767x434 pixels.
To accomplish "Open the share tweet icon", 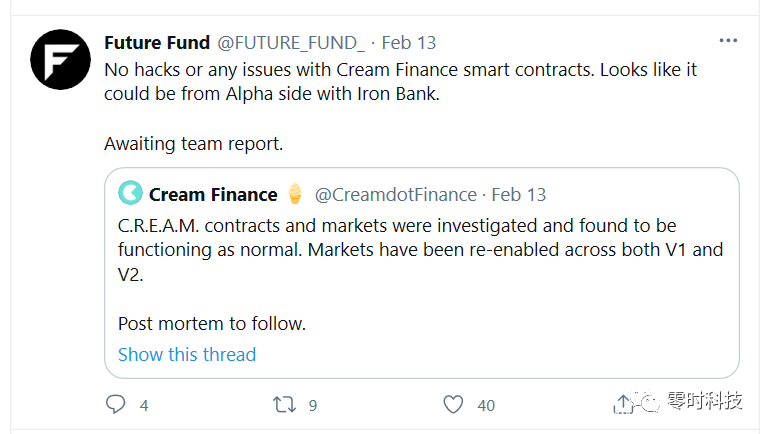I will 623,404.
